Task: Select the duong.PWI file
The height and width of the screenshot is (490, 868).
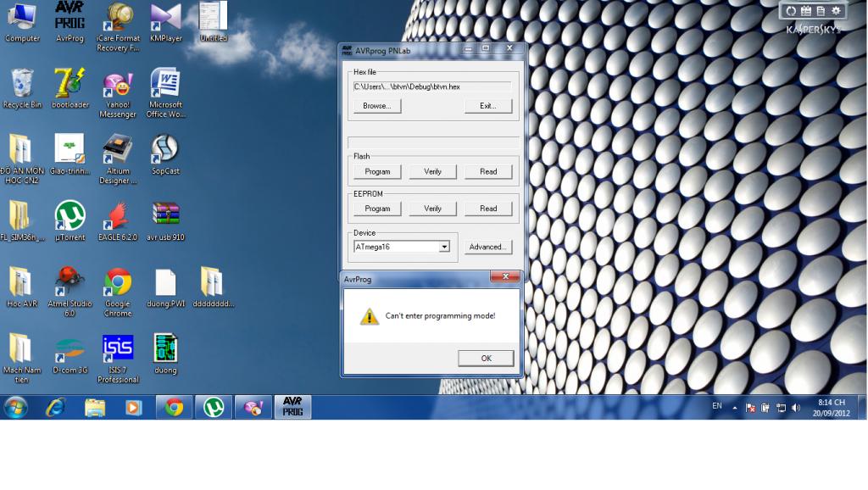Action: tap(165, 288)
